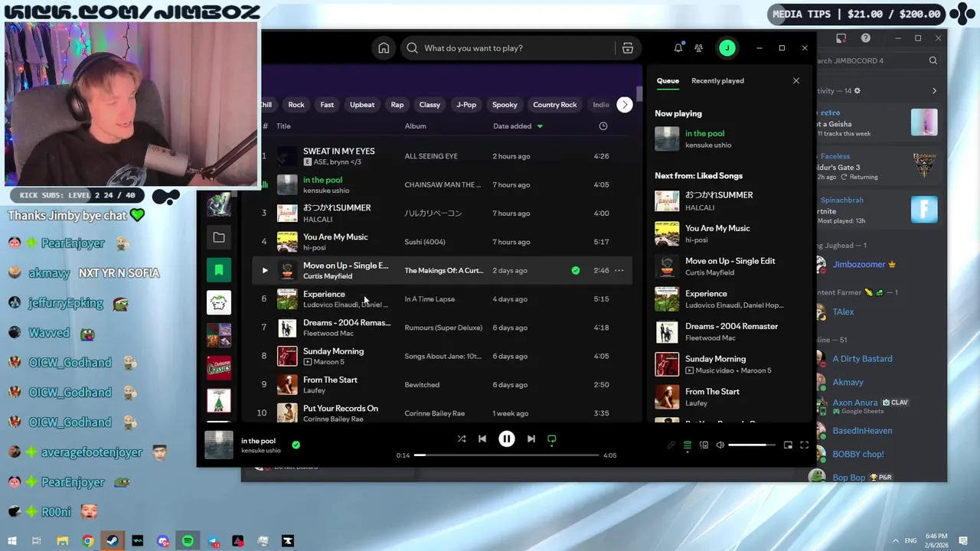Toggle liked checkmark on Move on Up row
Image resolution: width=980 pixels, height=551 pixels.
coord(576,270)
